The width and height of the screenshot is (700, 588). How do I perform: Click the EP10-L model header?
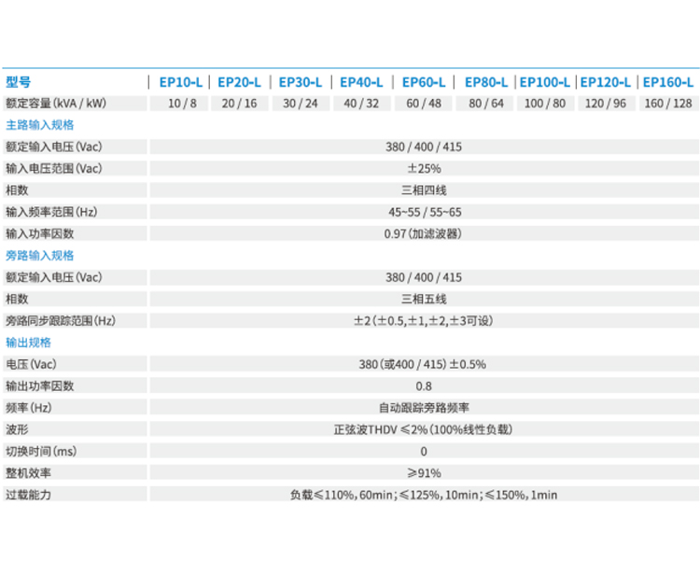click(181, 82)
